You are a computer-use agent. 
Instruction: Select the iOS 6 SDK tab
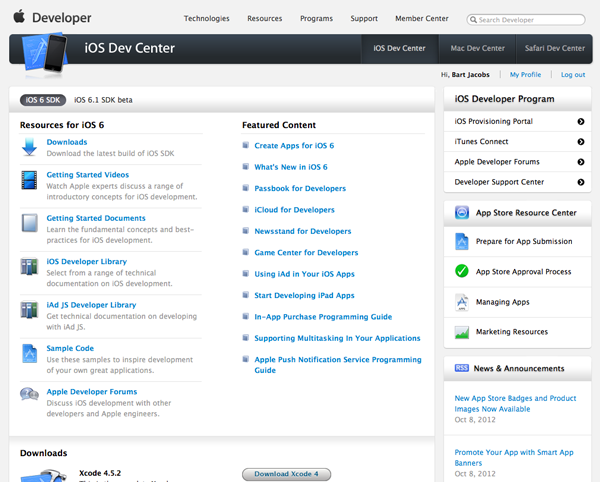(x=43, y=100)
